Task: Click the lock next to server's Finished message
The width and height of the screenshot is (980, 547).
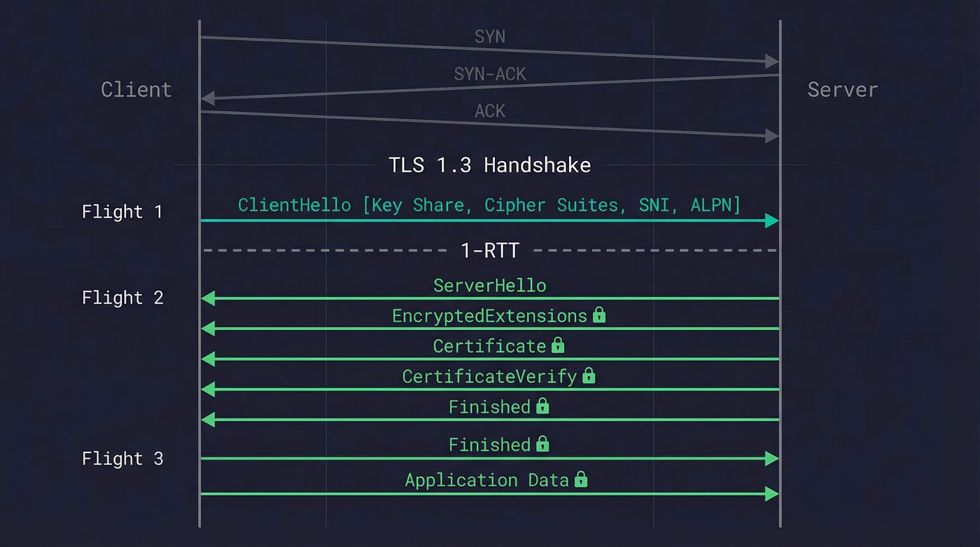Action: coord(543,406)
